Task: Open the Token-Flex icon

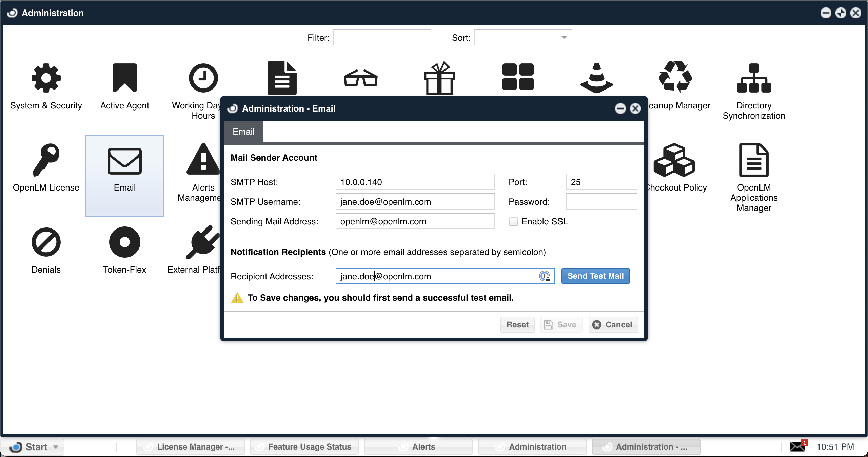Action: coord(124,242)
